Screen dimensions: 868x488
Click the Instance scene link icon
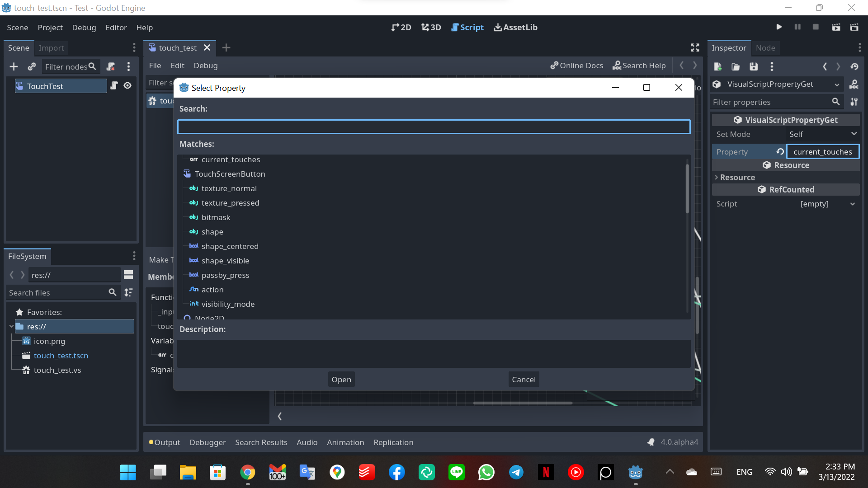point(32,67)
